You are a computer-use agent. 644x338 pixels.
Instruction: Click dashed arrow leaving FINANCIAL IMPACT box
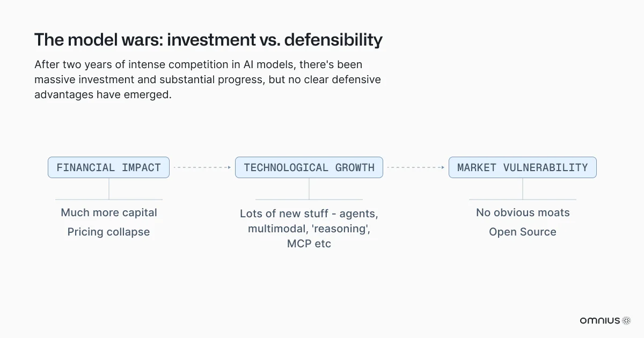202,167
